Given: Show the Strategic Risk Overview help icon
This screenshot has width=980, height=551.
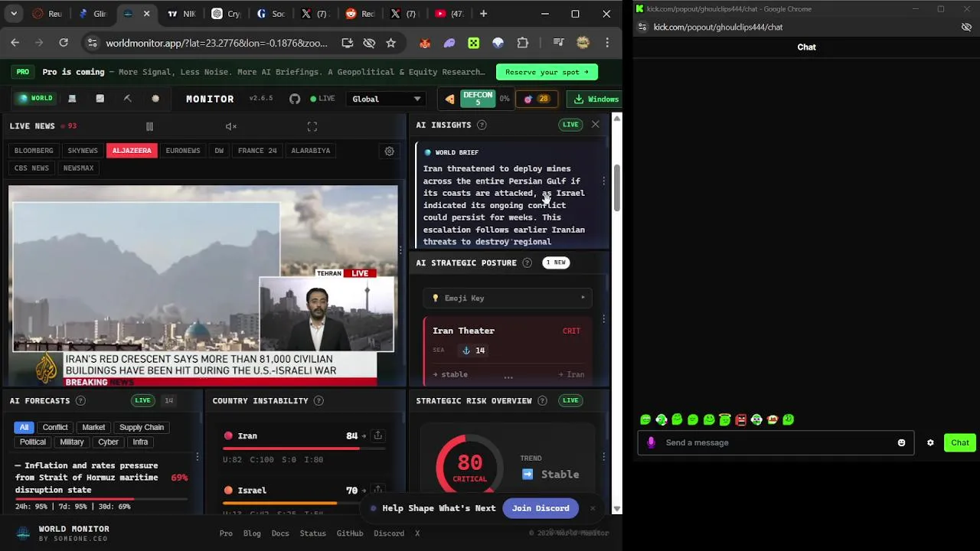Looking at the screenshot, I should 542,400.
